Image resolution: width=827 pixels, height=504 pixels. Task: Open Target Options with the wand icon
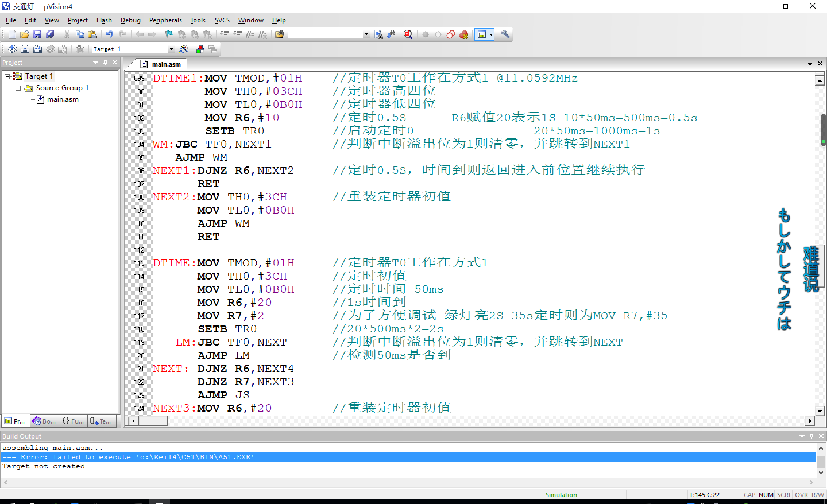click(184, 49)
